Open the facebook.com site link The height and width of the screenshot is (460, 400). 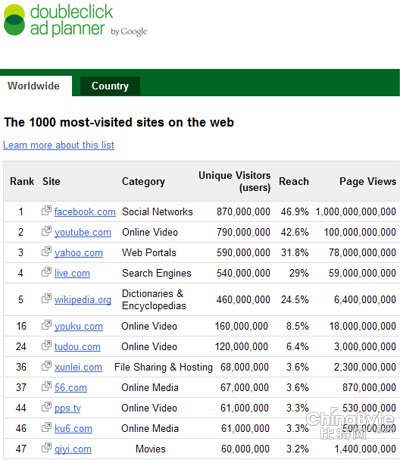[85, 212]
